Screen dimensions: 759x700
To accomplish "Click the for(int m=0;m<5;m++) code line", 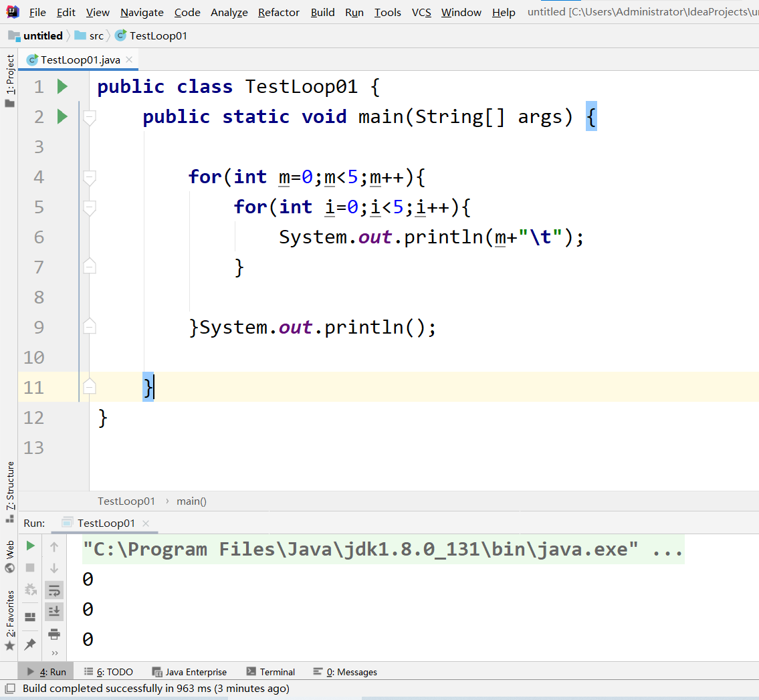I will [307, 177].
